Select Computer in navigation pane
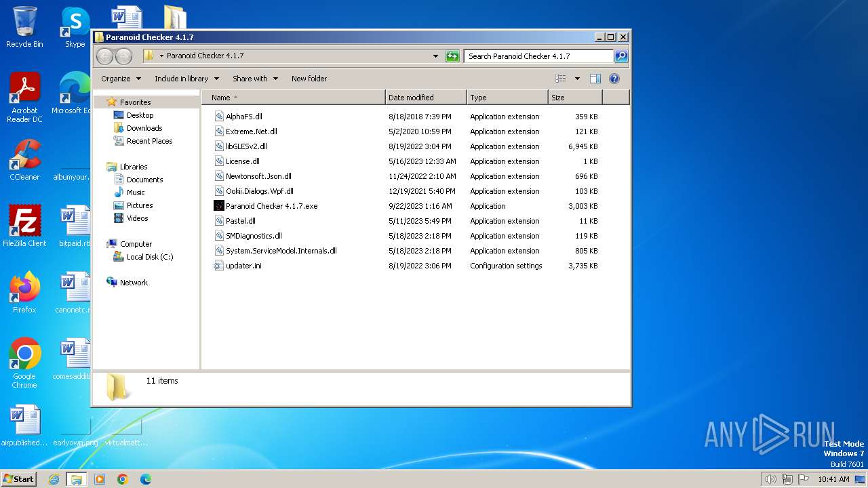The image size is (868, 488). tap(136, 244)
